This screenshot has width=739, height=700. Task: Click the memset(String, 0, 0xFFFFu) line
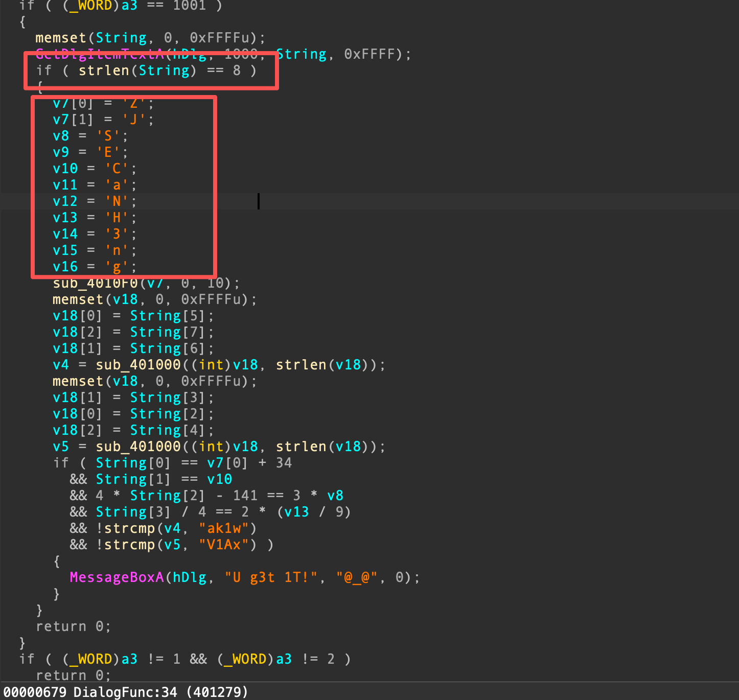(150, 38)
